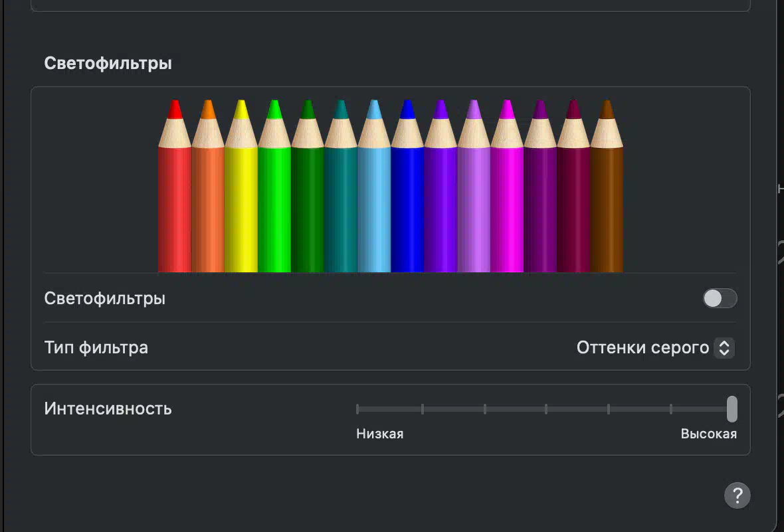Image resolution: width=784 pixels, height=532 pixels.
Task: Click the Тип фильтра row label
Action: 96,347
